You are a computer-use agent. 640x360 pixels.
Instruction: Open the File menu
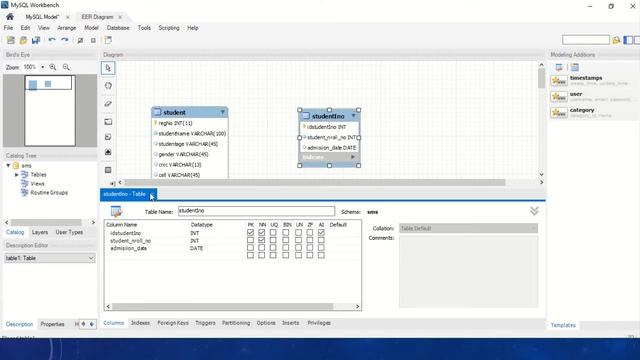[x=8, y=28]
